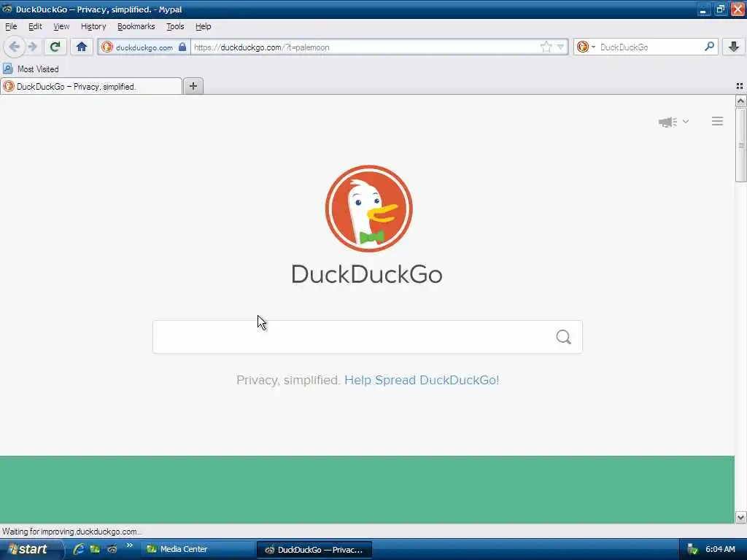Go back with the back arrow button
The image size is (747, 560).
tap(14, 47)
